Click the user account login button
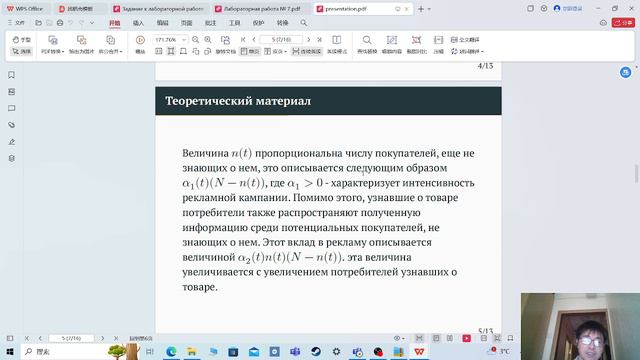The image size is (640, 360). pyautogui.click(x=568, y=9)
